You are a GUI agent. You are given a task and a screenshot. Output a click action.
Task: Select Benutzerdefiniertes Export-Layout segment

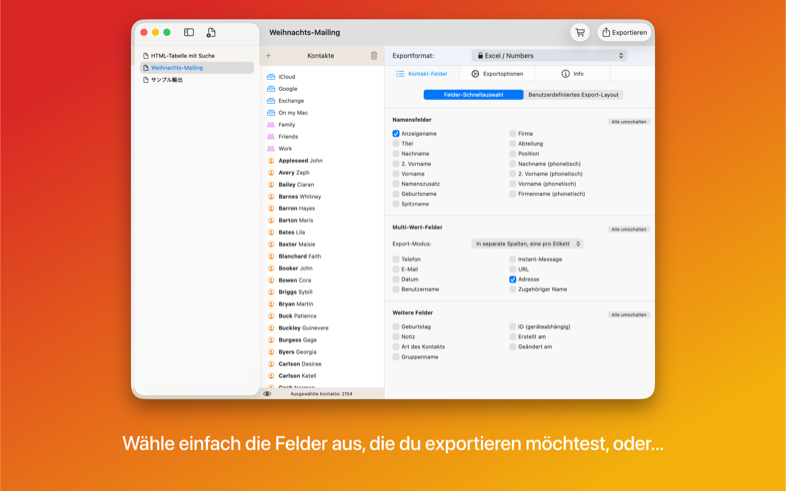(574, 95)
